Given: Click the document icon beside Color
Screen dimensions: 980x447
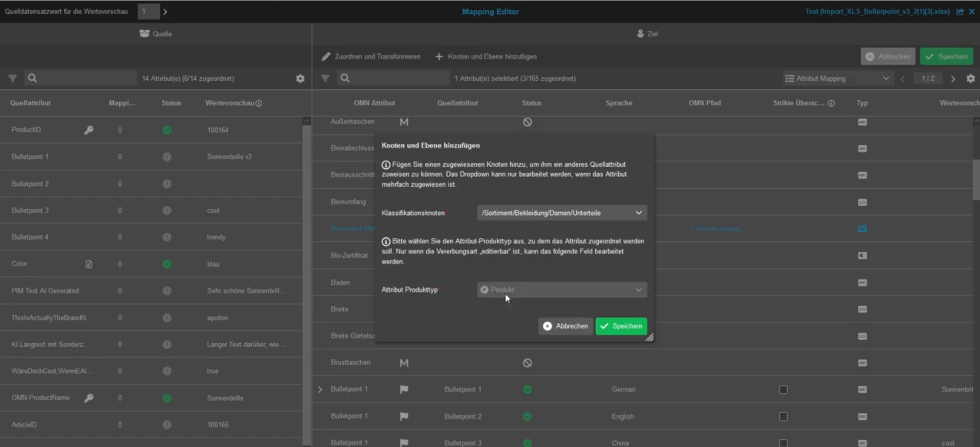Looking at the screenshot, I should (x=89, y=264).
